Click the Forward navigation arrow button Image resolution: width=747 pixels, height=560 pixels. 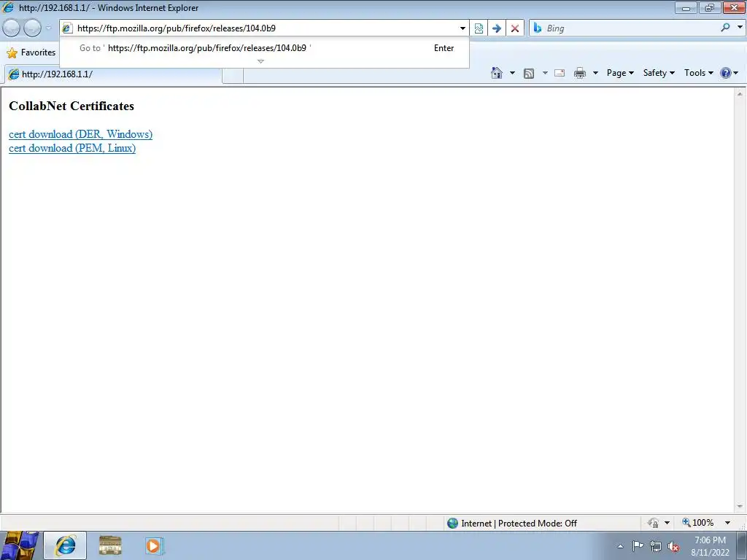click(32, 28)
